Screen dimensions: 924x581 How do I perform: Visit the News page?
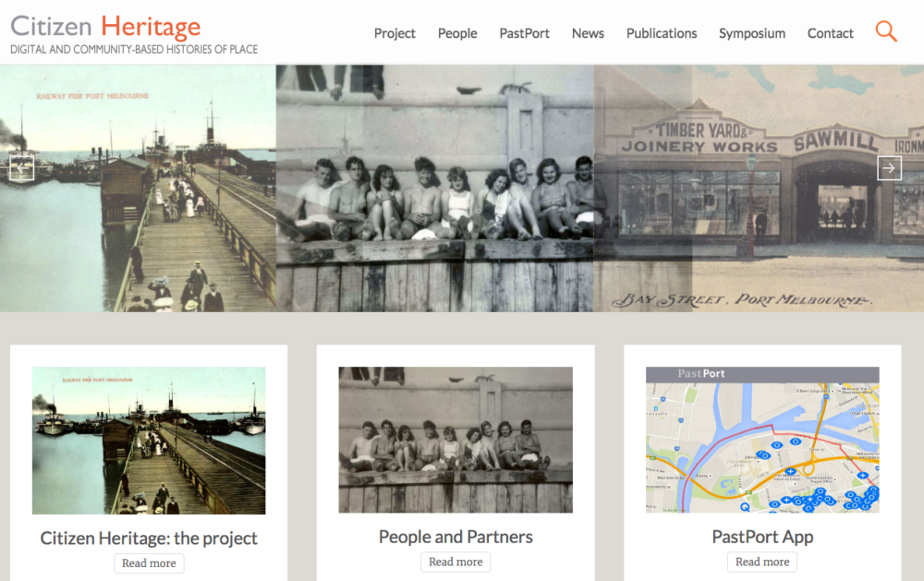pyautogui.click(x=588, y=33)
